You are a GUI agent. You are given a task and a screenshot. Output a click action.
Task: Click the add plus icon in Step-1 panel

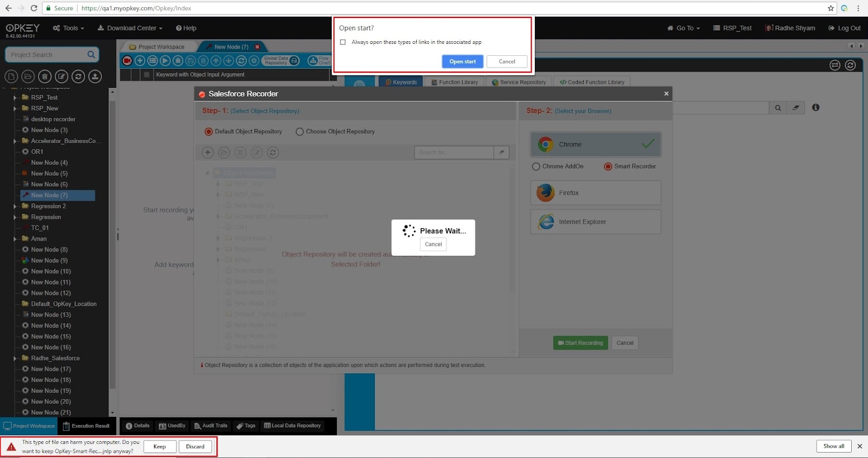tap(208, 152)
